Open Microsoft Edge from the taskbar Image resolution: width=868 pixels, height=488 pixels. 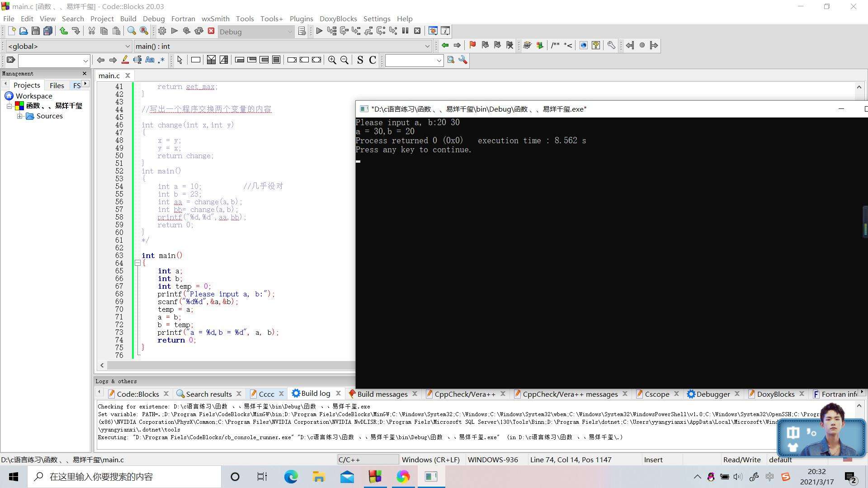pos(291,477)
